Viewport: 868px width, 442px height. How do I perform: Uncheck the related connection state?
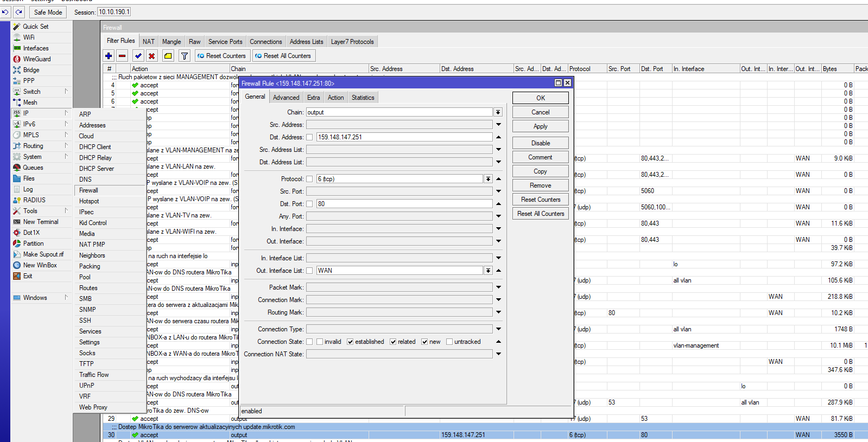393,342
